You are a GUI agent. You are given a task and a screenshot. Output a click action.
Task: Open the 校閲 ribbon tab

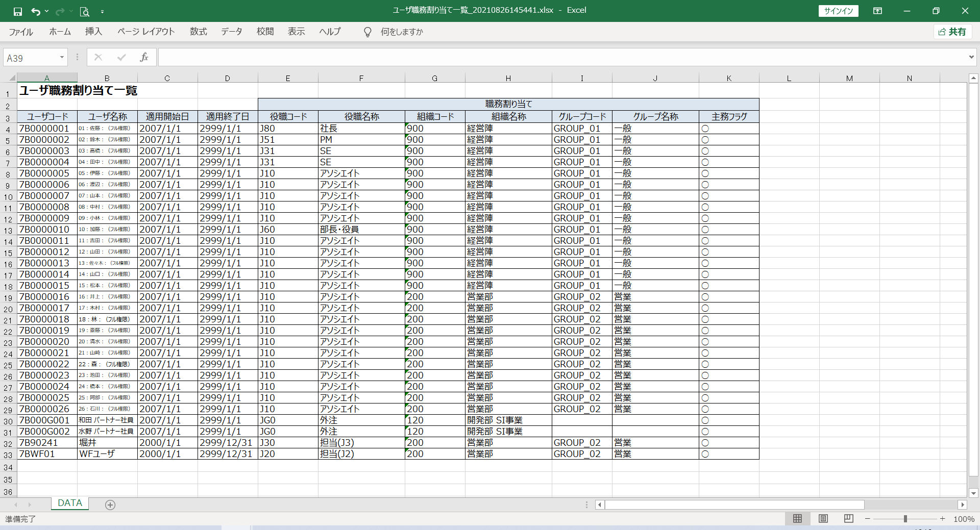click(x=265, y=32)
